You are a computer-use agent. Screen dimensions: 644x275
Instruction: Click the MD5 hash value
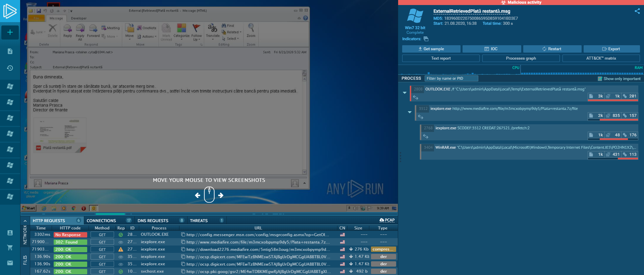tap(481, 18)
